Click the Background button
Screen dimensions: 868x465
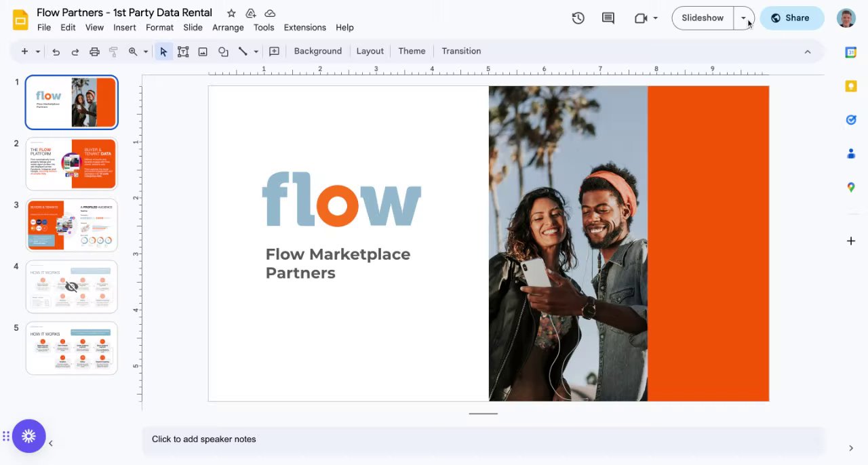pos(317,52)
